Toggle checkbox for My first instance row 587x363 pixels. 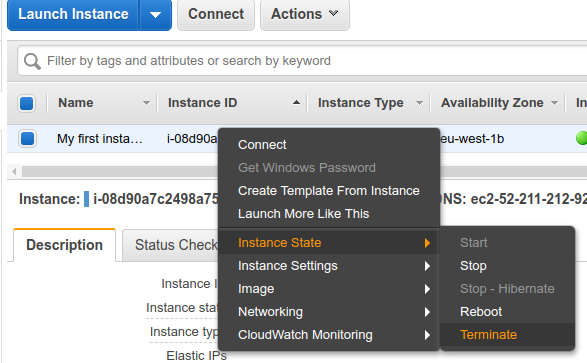(x=27, y=138)
